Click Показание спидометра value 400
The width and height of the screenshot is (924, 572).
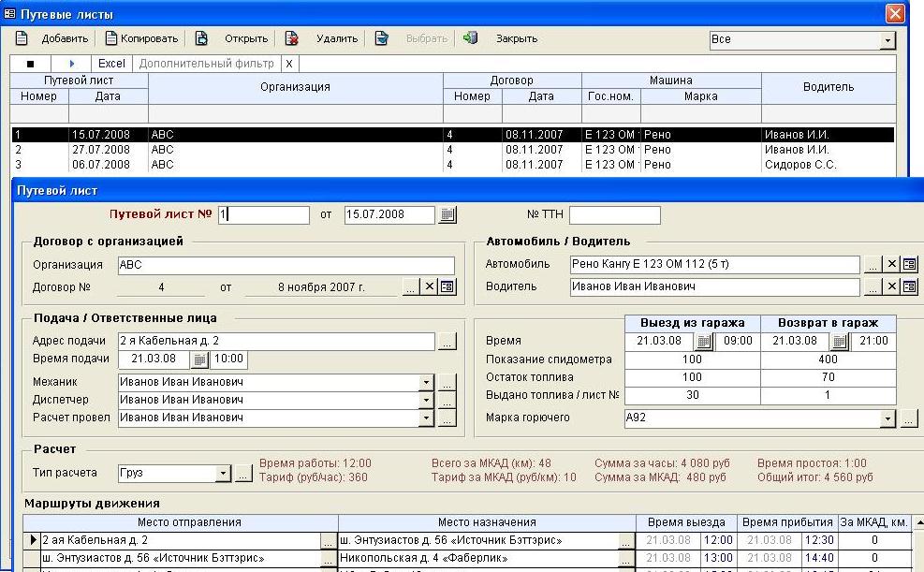coord(828,359)
